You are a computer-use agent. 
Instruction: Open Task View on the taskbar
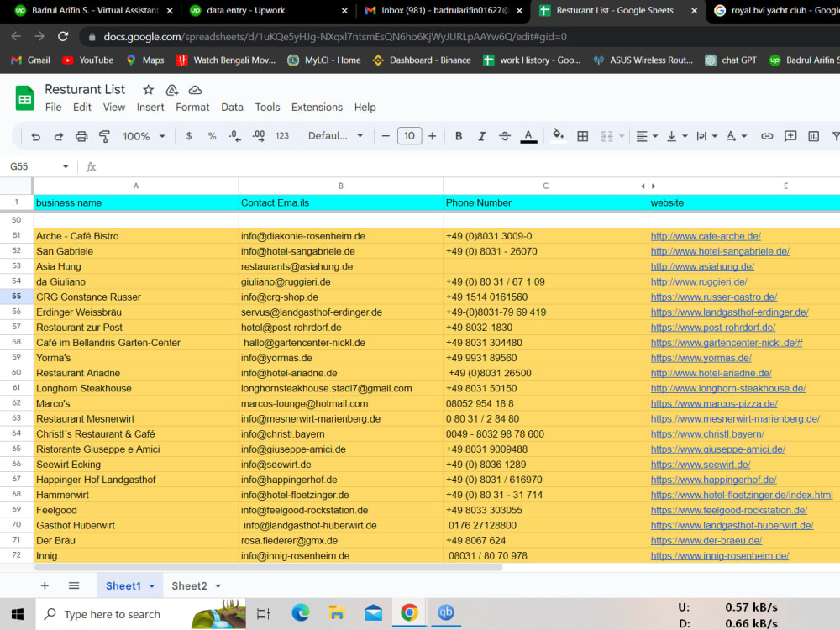pyautogui.click(x=264, y=614)
